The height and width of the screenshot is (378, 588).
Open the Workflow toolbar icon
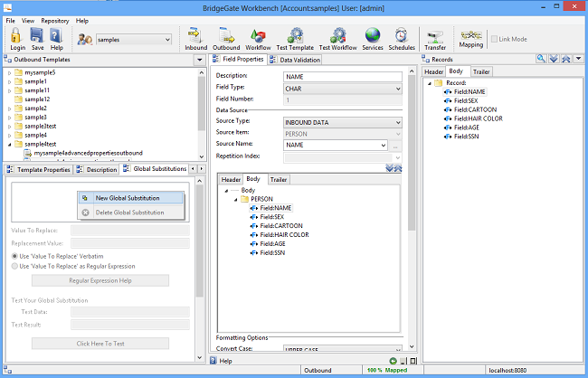pyautogui.click(x=258, y=36)
